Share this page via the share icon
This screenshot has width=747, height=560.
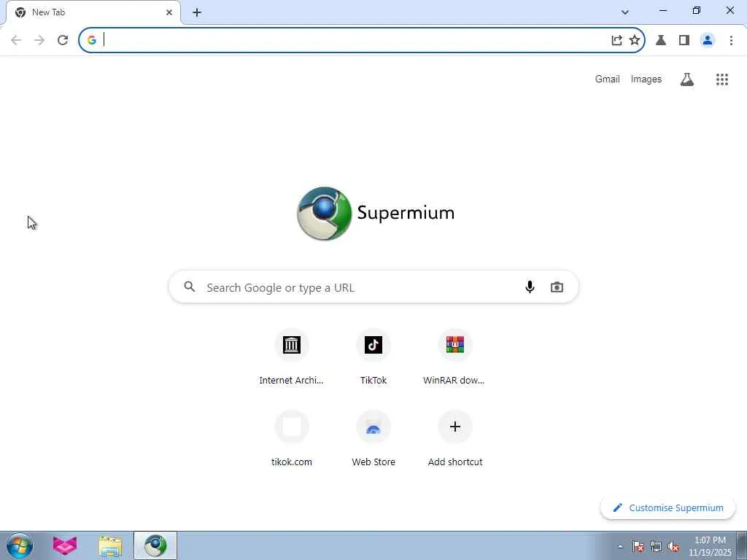[616, 40]
